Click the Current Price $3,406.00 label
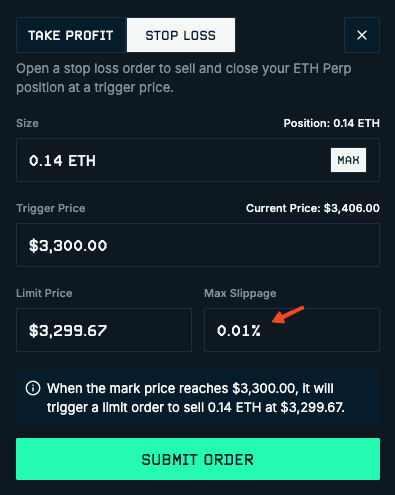 tap(313, 208)
